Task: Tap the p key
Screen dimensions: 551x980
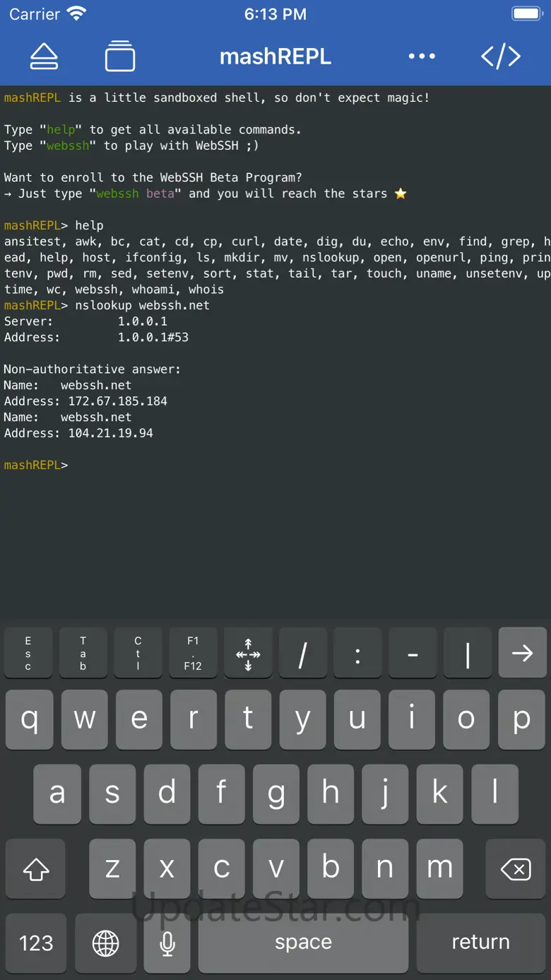Action: coord(522,719)
